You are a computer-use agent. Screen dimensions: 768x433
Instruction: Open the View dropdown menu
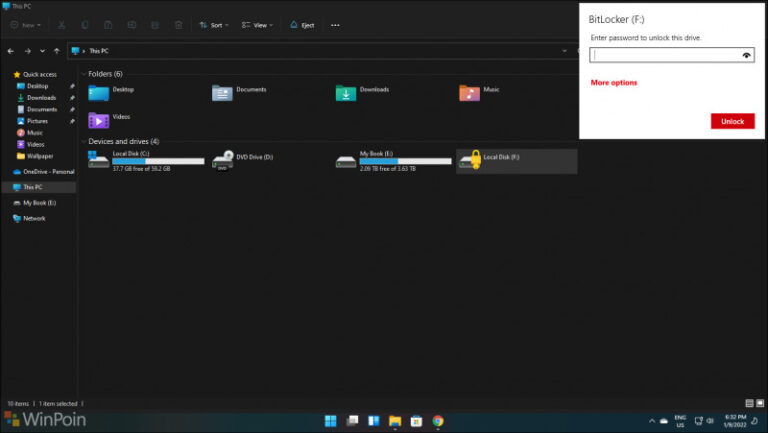(256, 25)
